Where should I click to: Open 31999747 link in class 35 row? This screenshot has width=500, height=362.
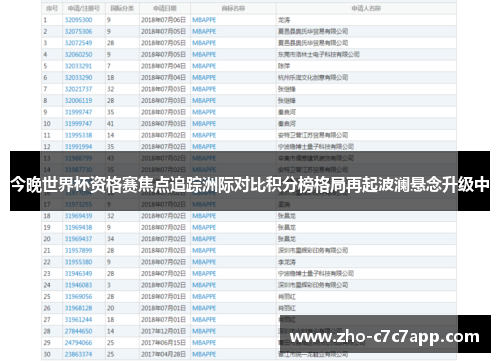(x=78, y=112)
